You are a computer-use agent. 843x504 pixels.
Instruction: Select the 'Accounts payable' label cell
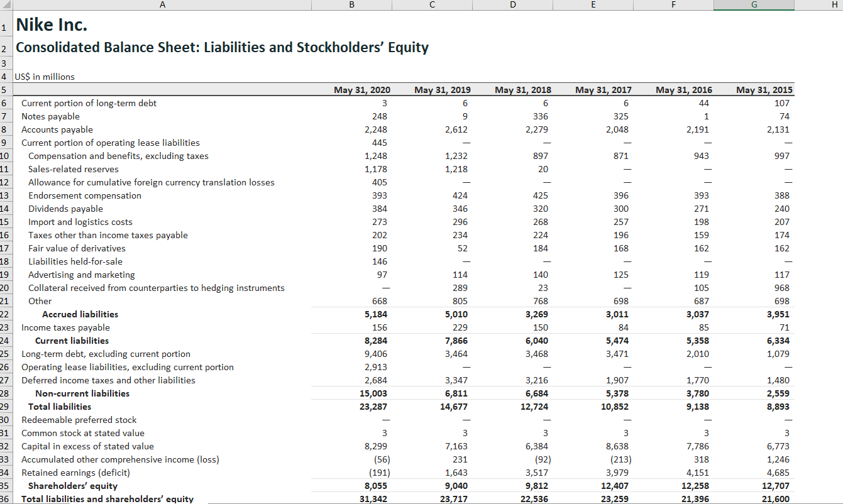click(57, 129)
